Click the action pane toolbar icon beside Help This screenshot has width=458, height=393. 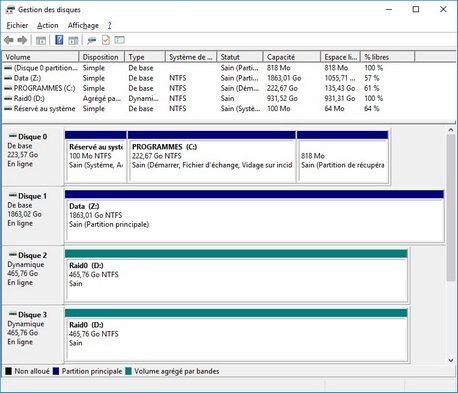click(73, 41)
